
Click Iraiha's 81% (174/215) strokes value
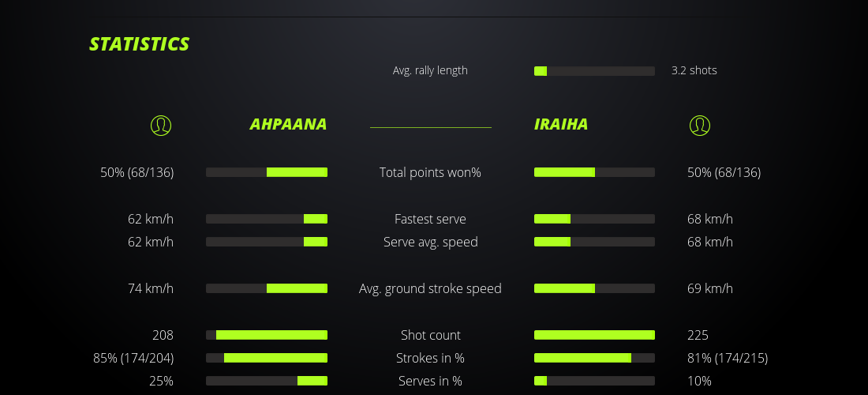tap(727, 358)
